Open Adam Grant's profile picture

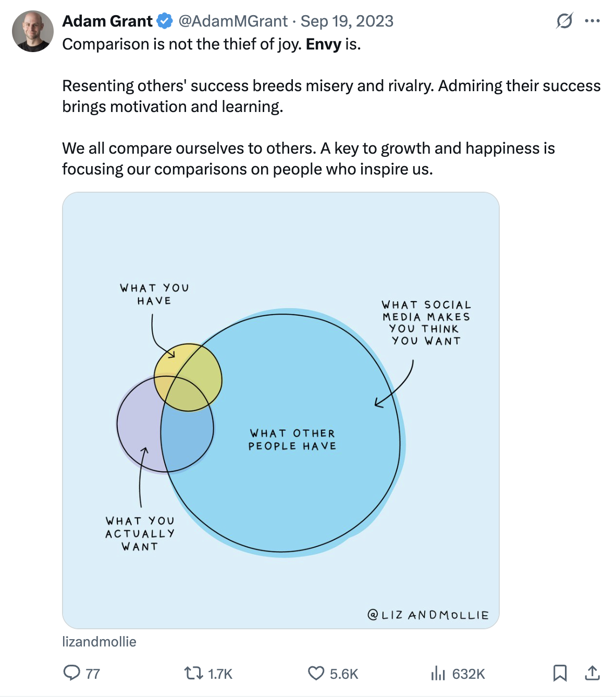tap(32, 31)
